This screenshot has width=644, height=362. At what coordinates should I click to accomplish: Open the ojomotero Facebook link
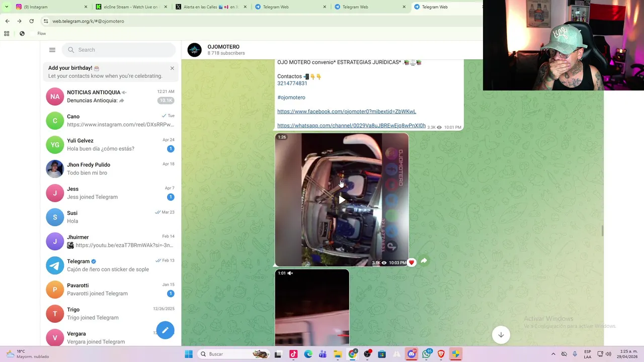347,112
